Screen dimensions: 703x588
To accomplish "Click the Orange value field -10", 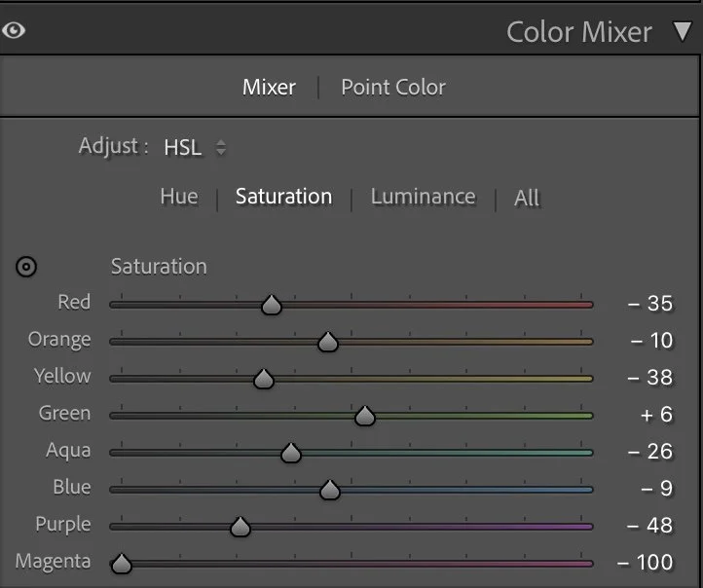I will click(x=651, y=341).
